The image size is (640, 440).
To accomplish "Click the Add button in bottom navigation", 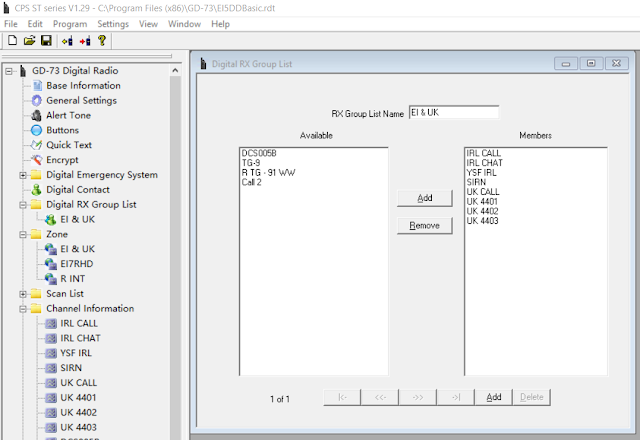I will pyautogui.click(x=493, y=397).
